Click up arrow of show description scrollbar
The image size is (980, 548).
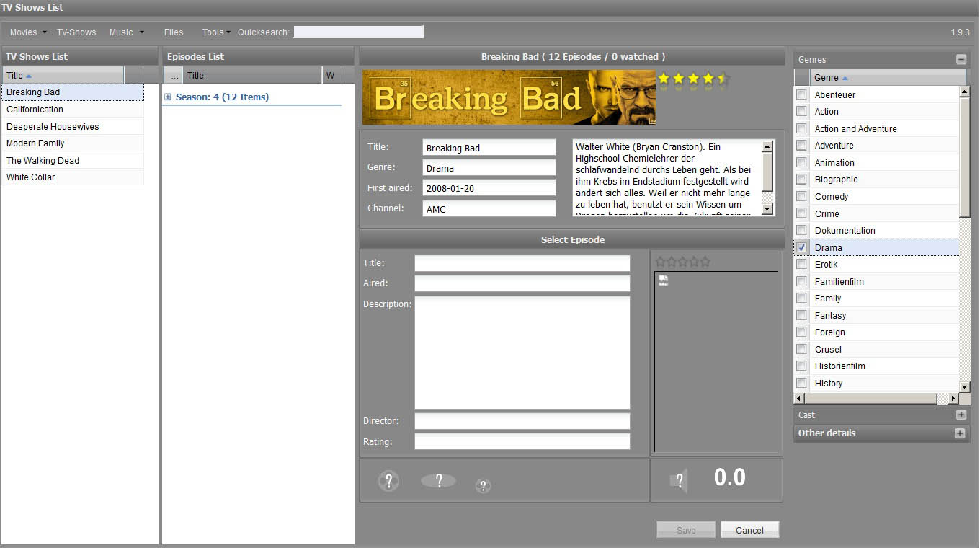point(767,146)
